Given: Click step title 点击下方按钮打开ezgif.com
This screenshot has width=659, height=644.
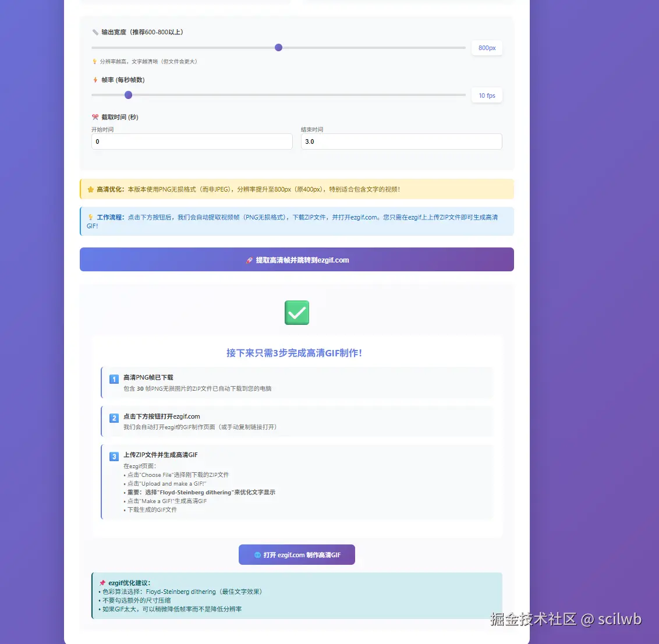Looking at the screenshot, I should (162, 416).
